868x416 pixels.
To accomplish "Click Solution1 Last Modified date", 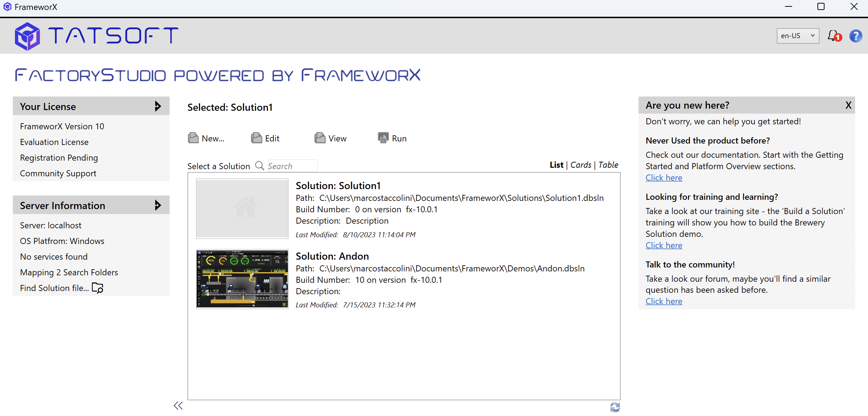I will point(356,234).
